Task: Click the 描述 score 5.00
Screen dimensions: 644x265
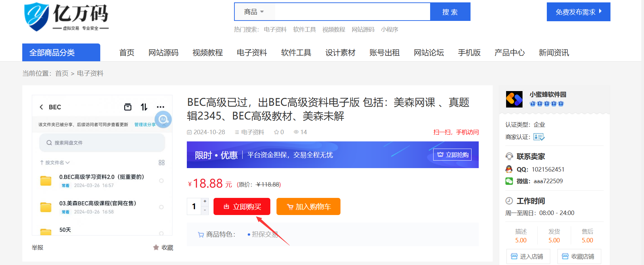Action: click(521, 240)
